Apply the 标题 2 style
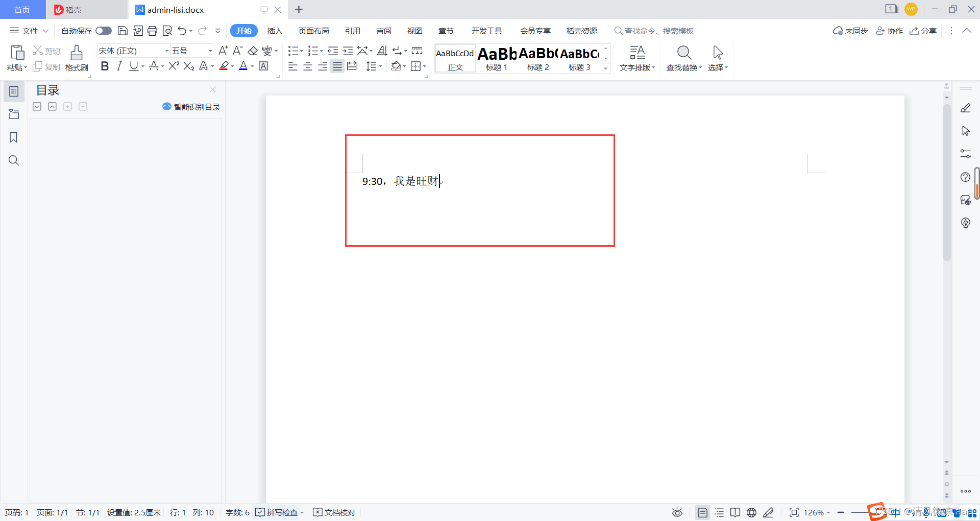980x521 pixels. [538, 58]
